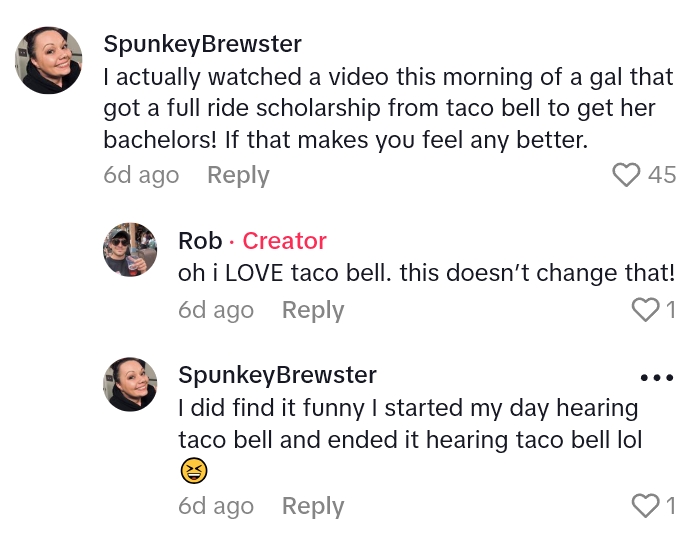Viewport: 682px width, 541px height.
Task: Click the pink Creator badge
Action: click(285, 241)
